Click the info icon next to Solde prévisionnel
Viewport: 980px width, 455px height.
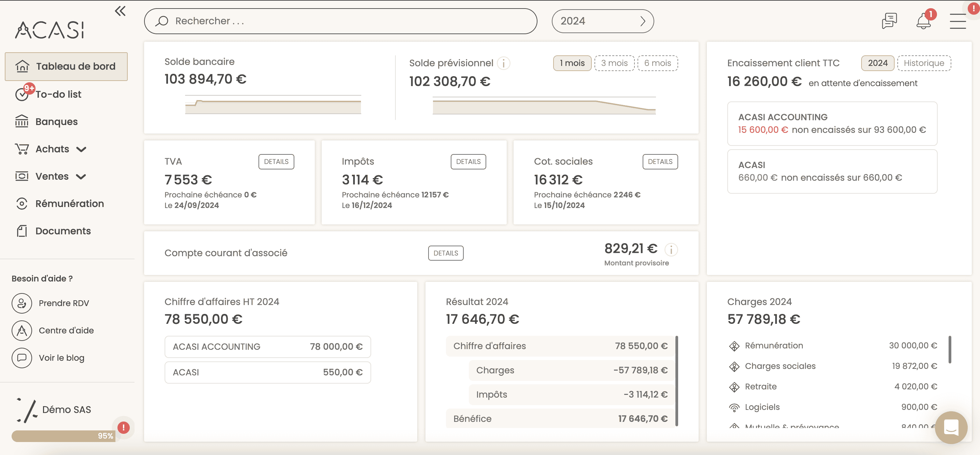coord(504,63)
